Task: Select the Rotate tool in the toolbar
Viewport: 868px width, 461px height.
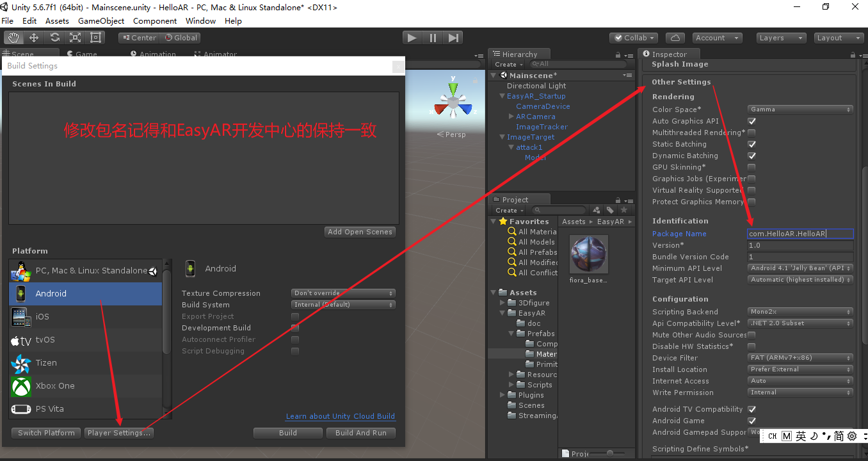Action: 54,38
